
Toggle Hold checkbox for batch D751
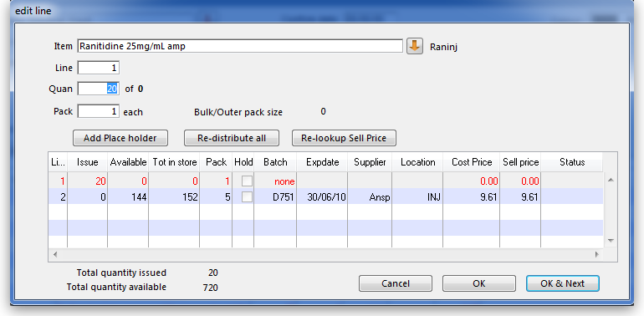coord(247,197)
